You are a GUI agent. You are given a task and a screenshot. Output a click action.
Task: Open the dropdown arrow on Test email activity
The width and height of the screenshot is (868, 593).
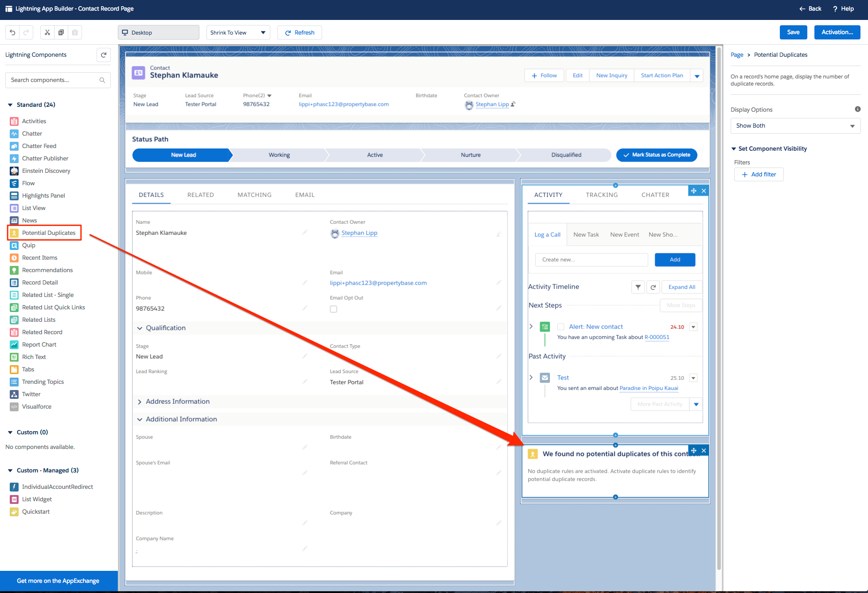pos(693,378)
